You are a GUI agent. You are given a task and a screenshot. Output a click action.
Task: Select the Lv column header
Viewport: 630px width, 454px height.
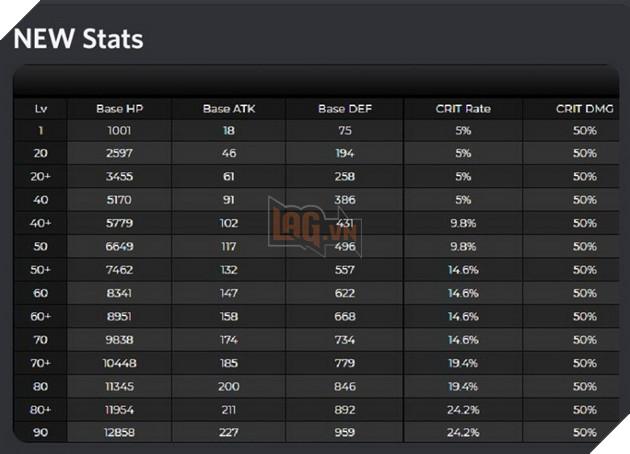[x=40, y=108]
